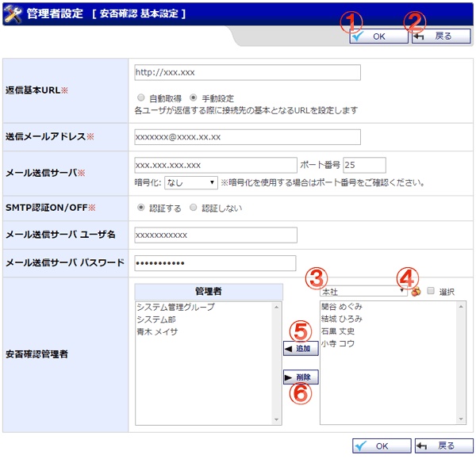Click the 送信メールアドレス input field
This screenshot has height=459, width=476.
click(x=248, y=137)
